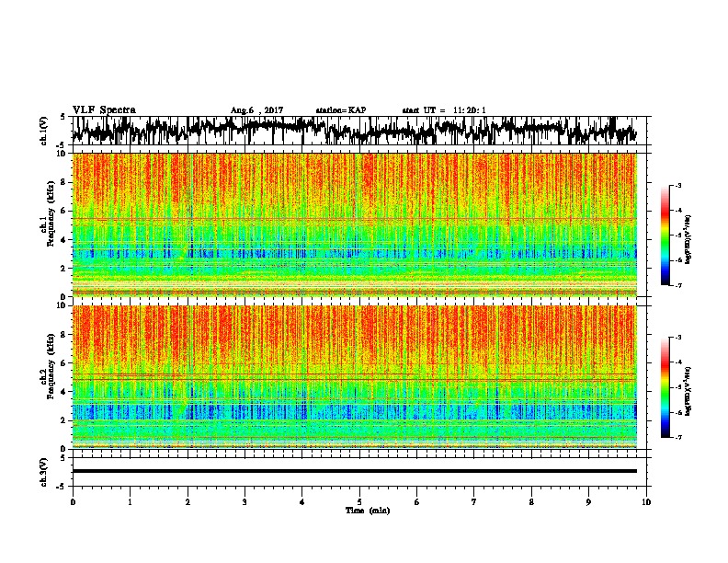728x563 pixels.
Task: Click the ch.2 "Frequency (kHz)" axis label
Action: pyautogui.click(x=51, y=366)
